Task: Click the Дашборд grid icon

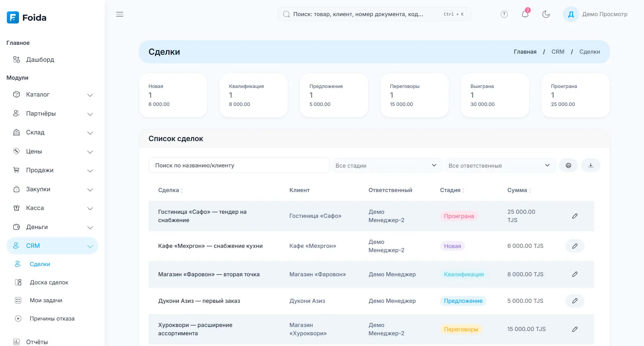Action: (16, 60)
